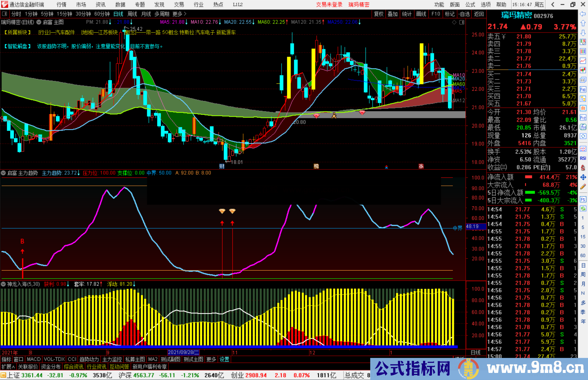This screenshot has height=380, width=588.
Task: Switch to the 周线 period tab
Action: [x=132, y=14]
